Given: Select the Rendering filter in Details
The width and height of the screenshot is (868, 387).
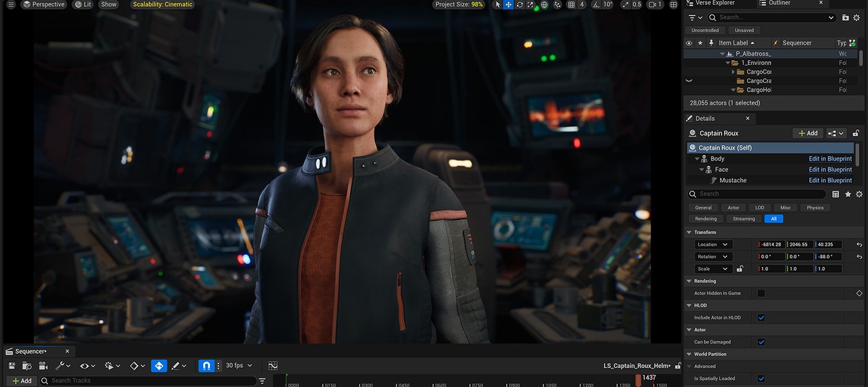Looking at the screenshot, I should click(706, 219).
